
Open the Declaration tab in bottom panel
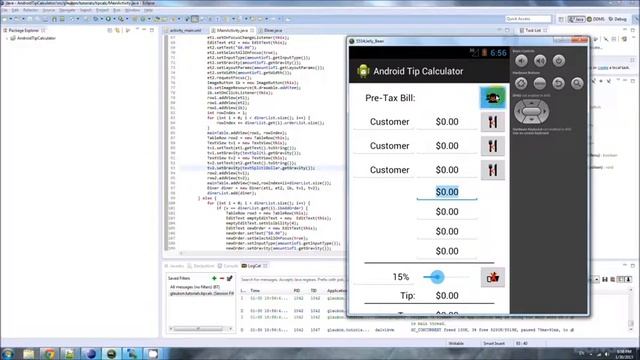201,266
